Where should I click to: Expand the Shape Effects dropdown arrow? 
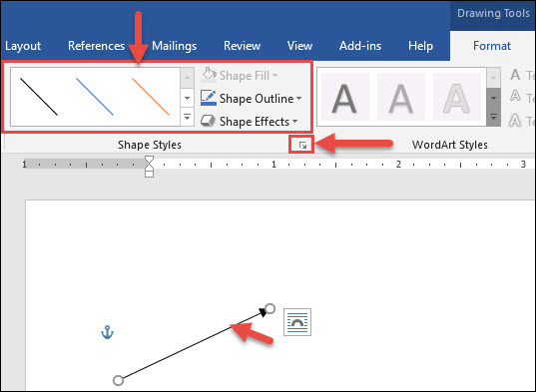tap(295, 122)
